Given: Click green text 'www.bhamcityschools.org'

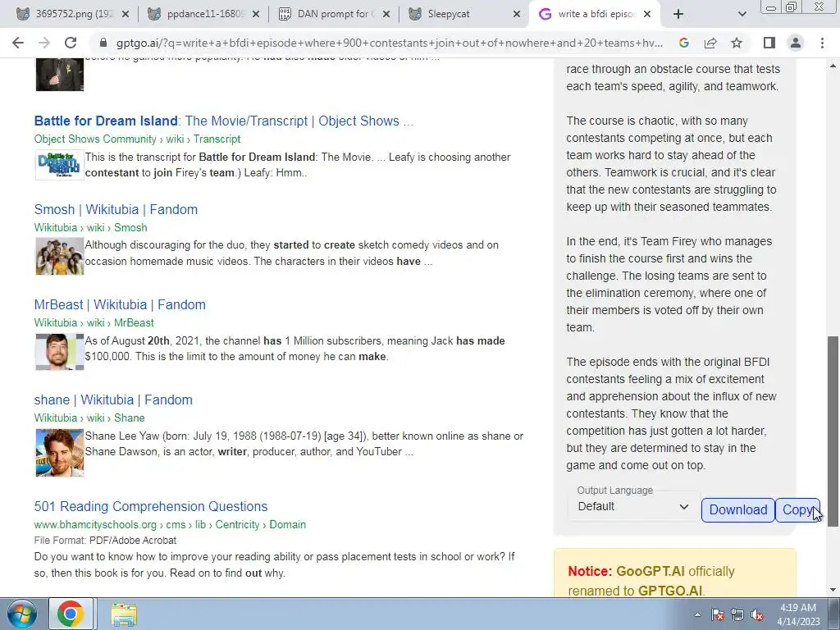Looking at the screenshot, I should 95,525.
